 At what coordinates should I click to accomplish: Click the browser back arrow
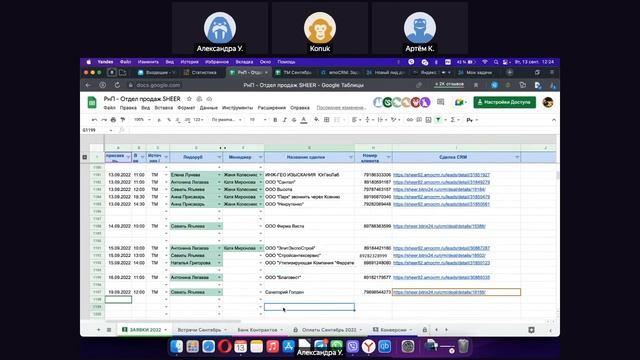(88, 85)
